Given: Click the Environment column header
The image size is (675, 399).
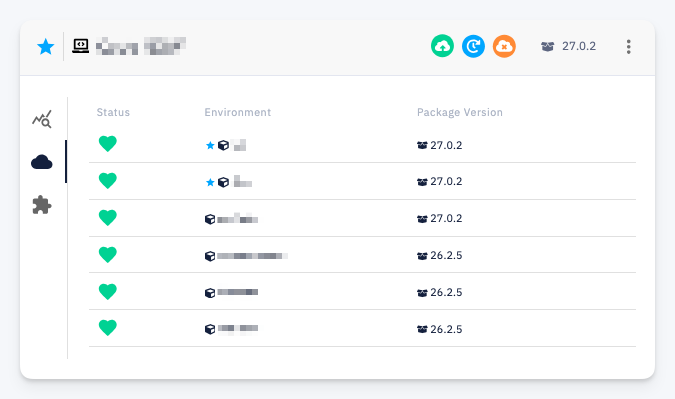Looking at the screenshot, I should pyautogui.click(x=238, y=112).
